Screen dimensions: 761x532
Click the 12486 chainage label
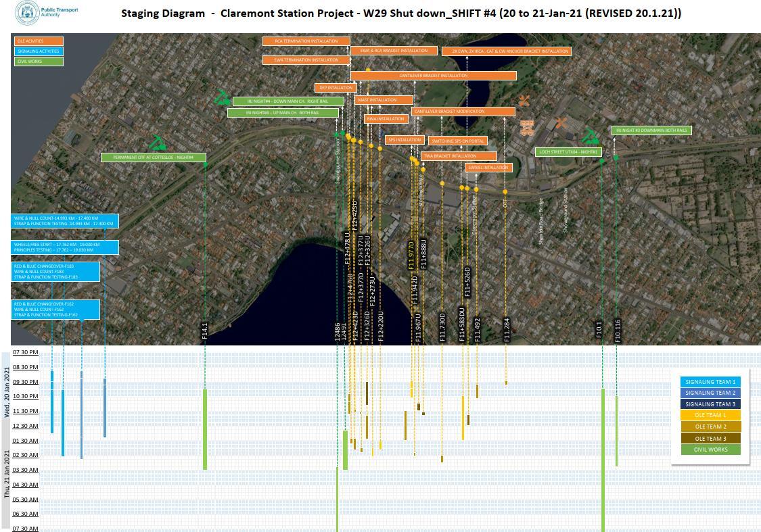coord(338,332)
